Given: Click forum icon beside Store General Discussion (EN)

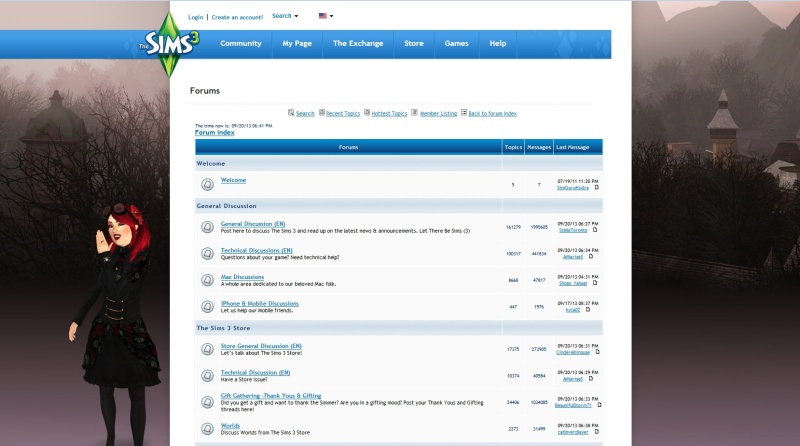Looking at the screenshot, I should (207, 349).
